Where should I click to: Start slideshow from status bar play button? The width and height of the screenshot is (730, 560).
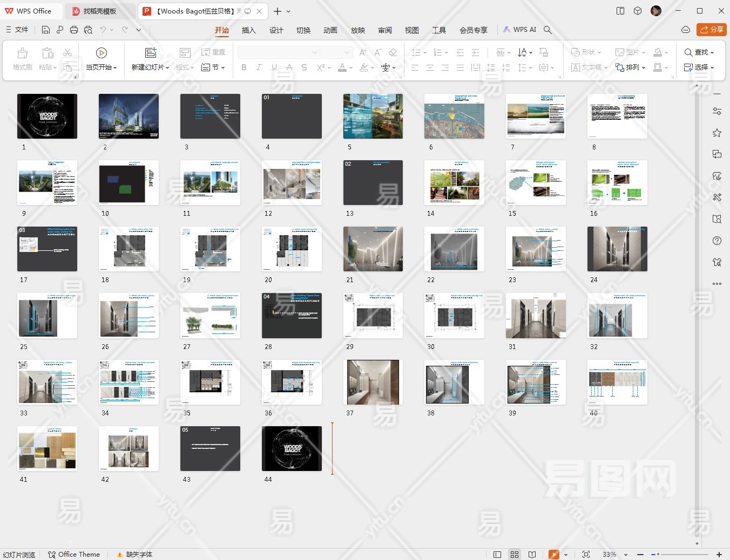pyautogui.click(x=554, y=555)
